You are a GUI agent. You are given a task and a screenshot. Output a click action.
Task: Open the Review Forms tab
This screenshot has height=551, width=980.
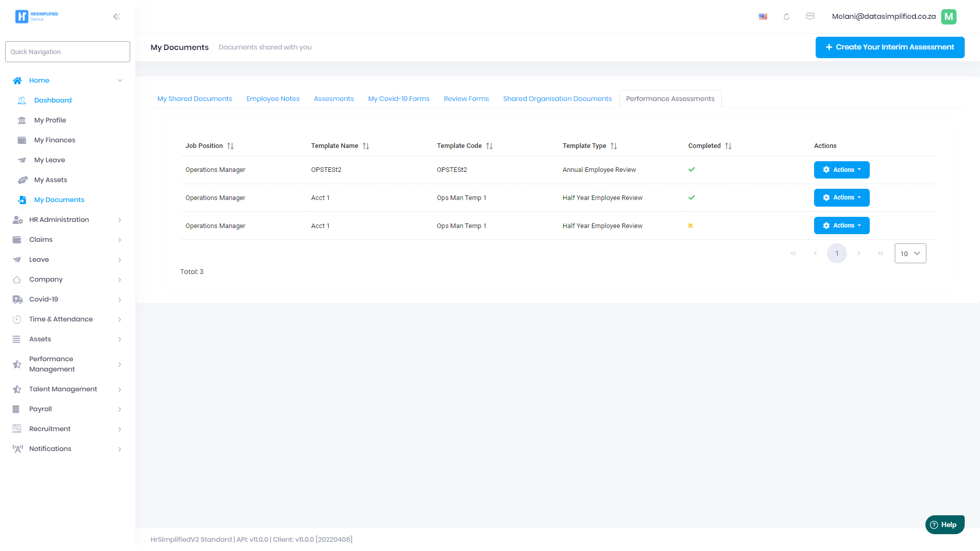coord(466,99)
